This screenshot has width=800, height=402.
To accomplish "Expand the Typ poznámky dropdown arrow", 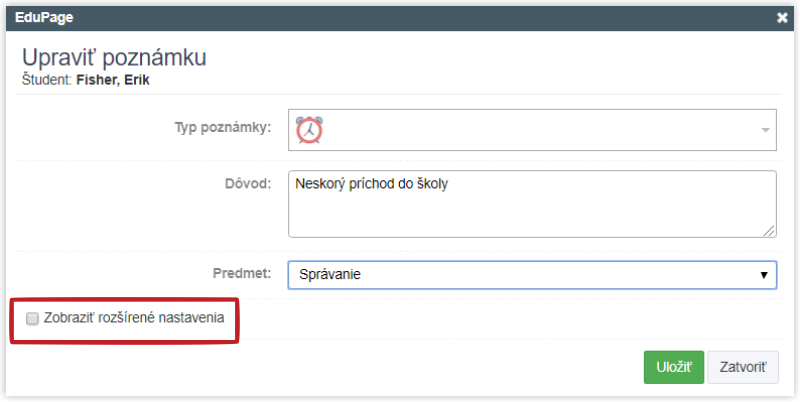I will tap(765, 130).
